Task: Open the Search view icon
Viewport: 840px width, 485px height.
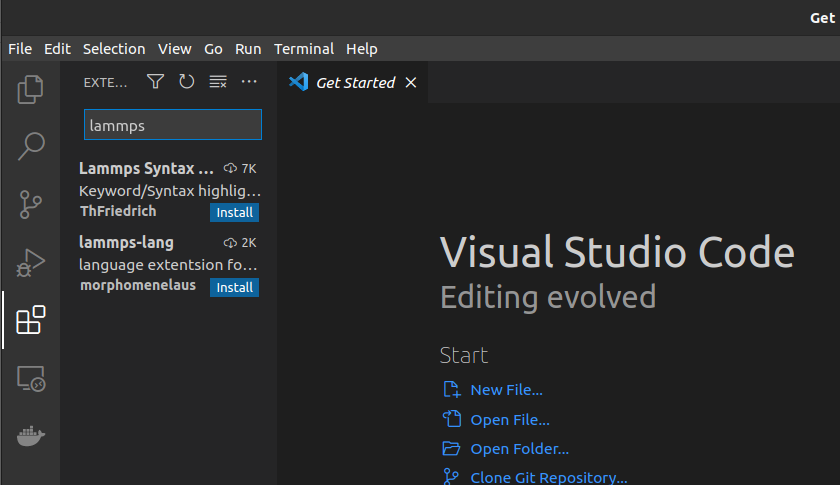Action: coord(31,146)
